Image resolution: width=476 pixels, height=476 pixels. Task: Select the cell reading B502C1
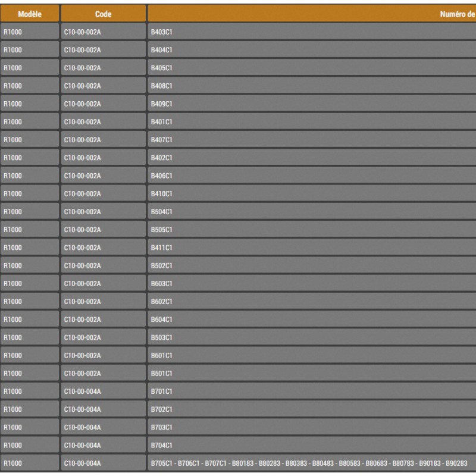coord(312,265)
